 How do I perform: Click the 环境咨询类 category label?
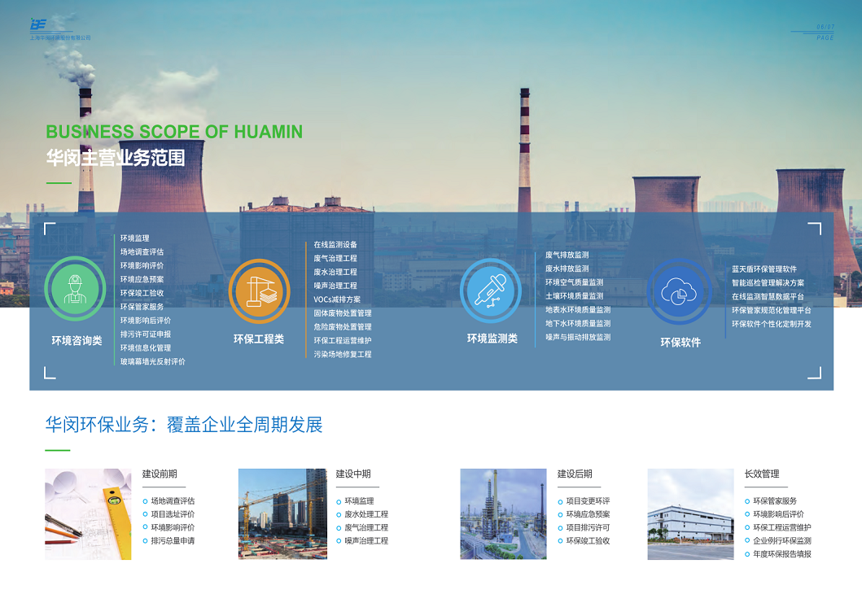point(77,341)
